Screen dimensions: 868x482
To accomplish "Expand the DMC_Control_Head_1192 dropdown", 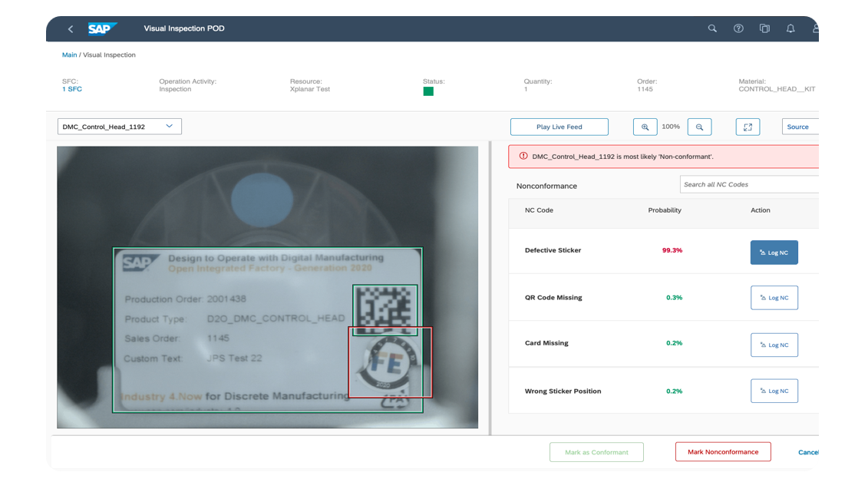I will coord(120,127).
